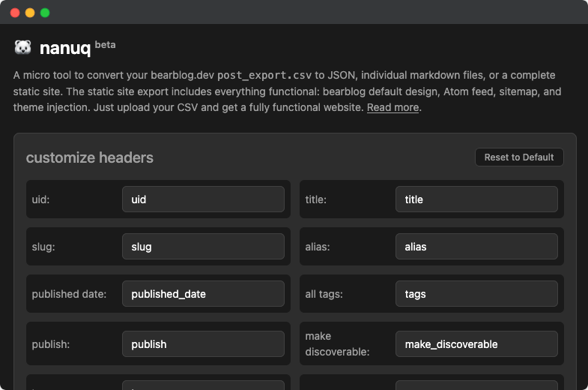Click the 'customize headers' section heading
588x390 pixels.
coord(90,157)
